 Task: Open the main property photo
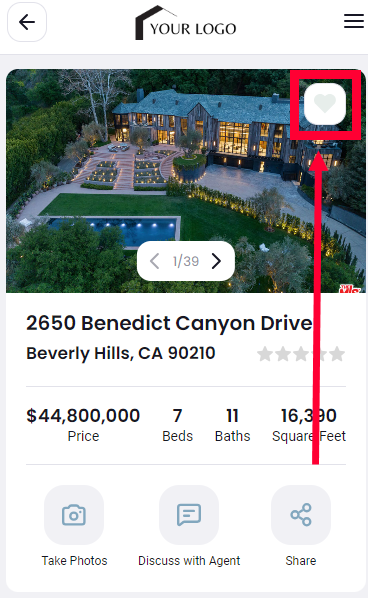tap(186, 181)
